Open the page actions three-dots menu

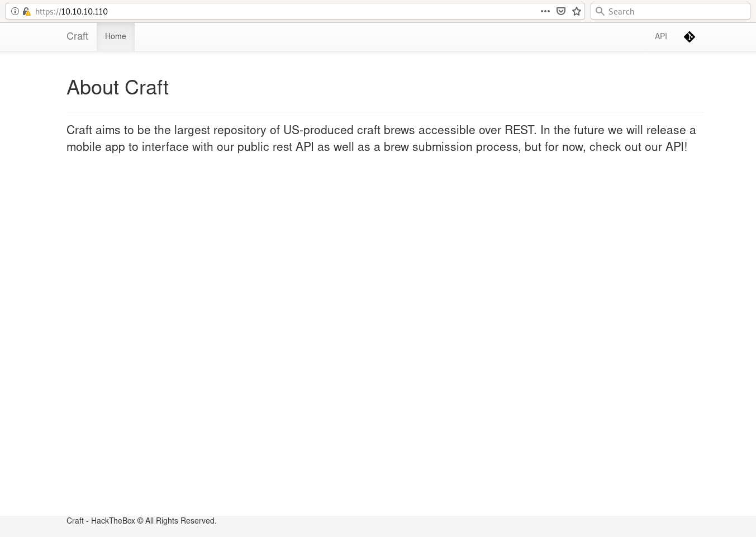545,11
